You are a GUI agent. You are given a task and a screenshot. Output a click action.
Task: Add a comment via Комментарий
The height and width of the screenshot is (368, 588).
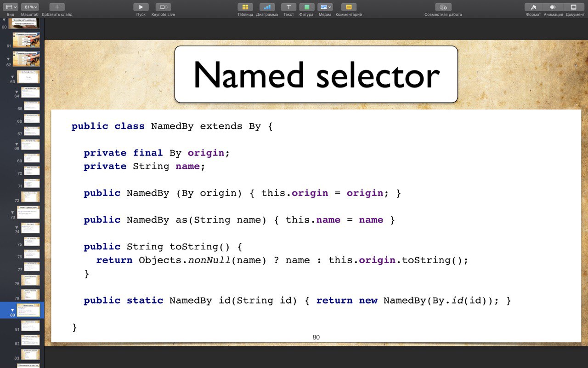[x=349, y=7]
